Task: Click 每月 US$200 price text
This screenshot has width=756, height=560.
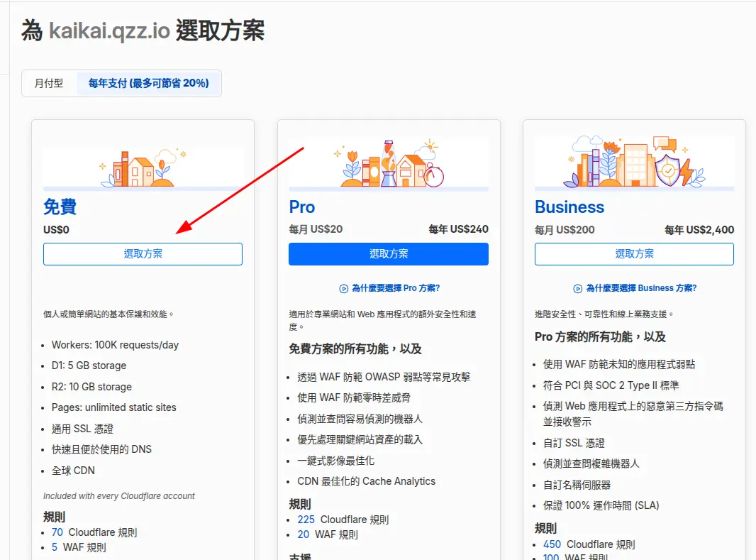Action: coord(565,229)
